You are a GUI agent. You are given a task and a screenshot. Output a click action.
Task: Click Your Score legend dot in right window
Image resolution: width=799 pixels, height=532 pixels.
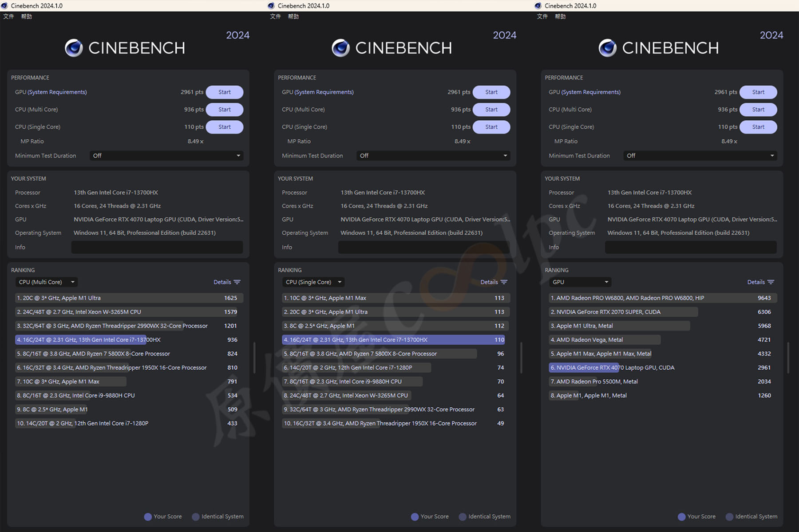coord(681,517)
